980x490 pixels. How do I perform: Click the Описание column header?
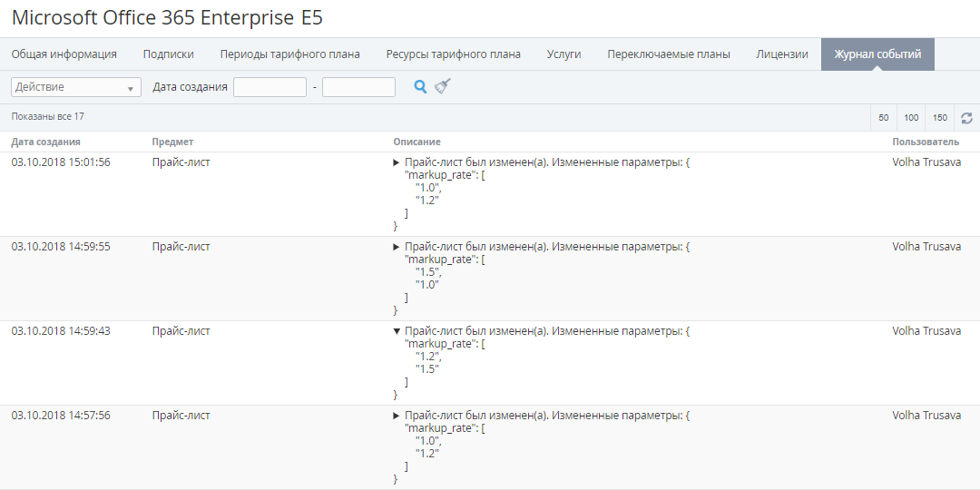point(416,142)
